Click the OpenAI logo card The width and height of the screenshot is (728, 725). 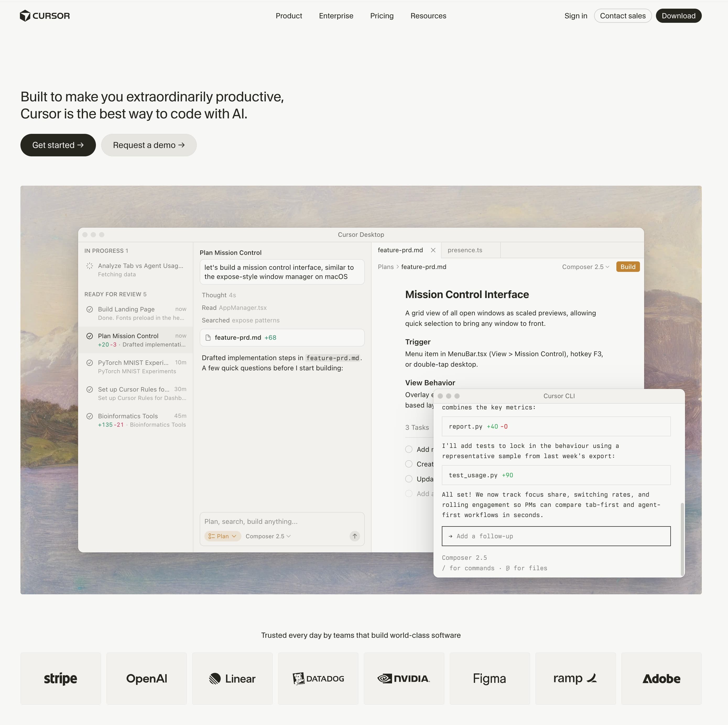click(146, 678)
